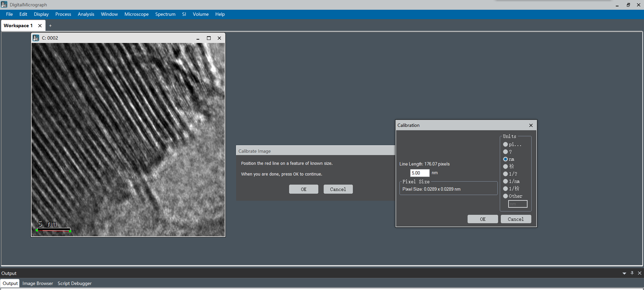Open the Volume menu

tap(201, 14)
